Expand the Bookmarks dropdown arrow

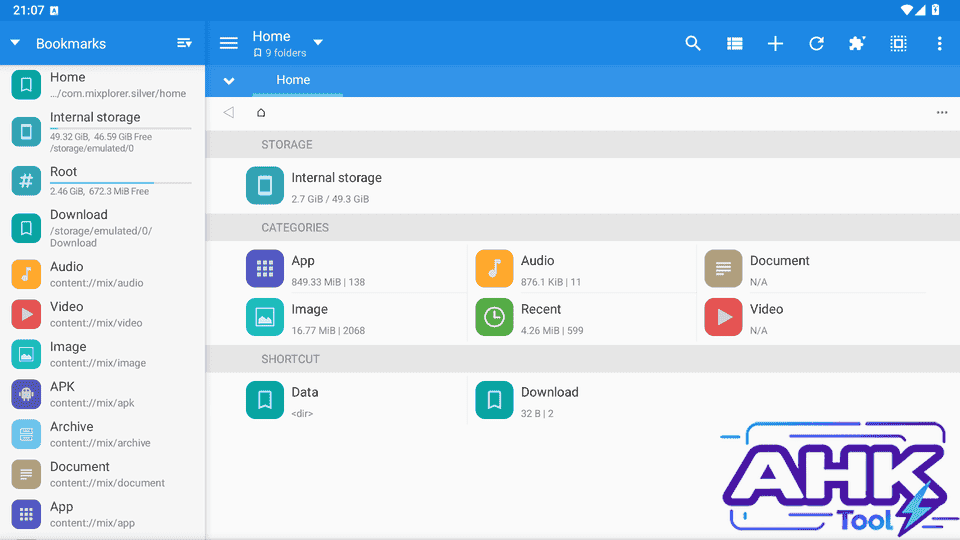[15, 43]
